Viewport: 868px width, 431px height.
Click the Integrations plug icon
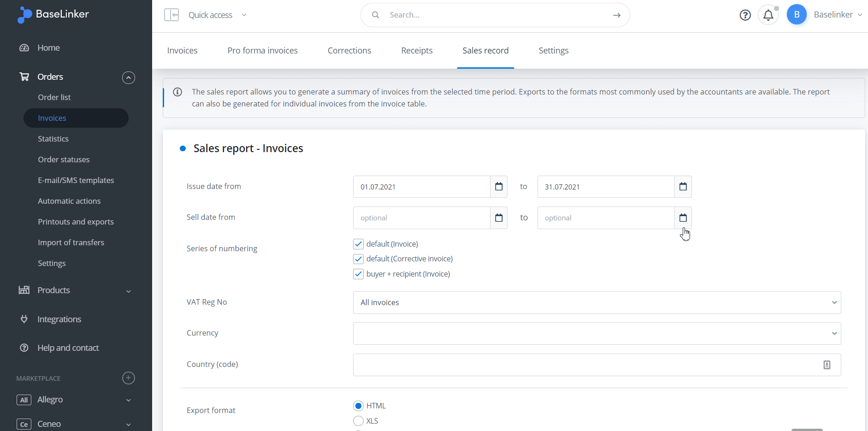click(x=24, y=319)
